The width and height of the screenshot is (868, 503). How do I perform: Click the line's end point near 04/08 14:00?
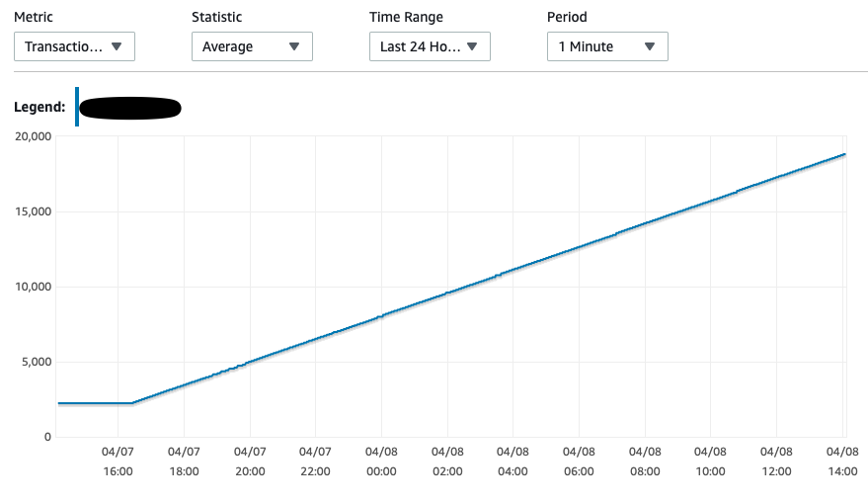pyautogui.click(x=844, y=154)
